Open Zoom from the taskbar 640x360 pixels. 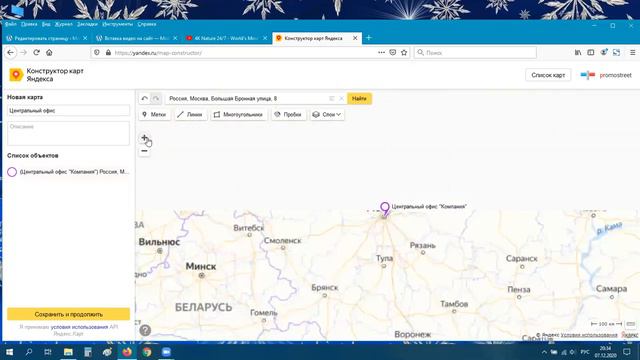[x=167, y=352]
